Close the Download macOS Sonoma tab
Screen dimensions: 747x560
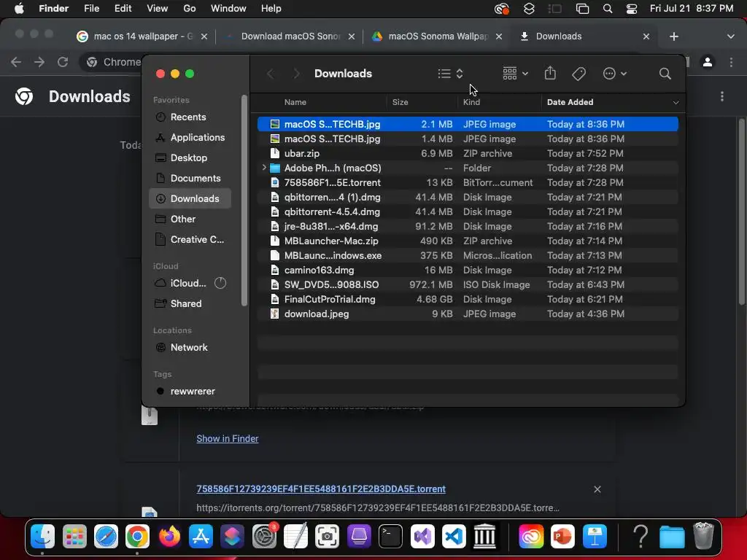tap(352, 36)
